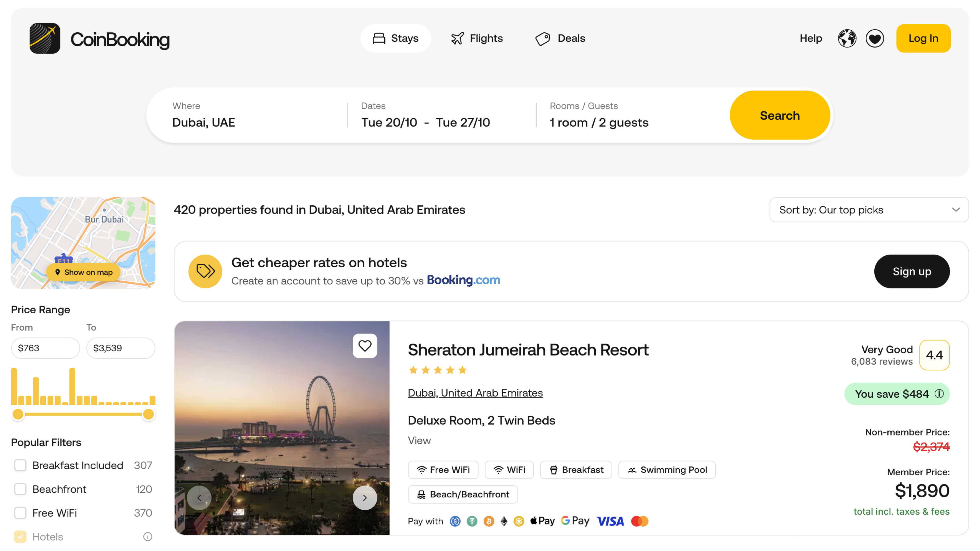
Task: Click the Beach/Beachfront amenity tag
Action: point(463,494)
